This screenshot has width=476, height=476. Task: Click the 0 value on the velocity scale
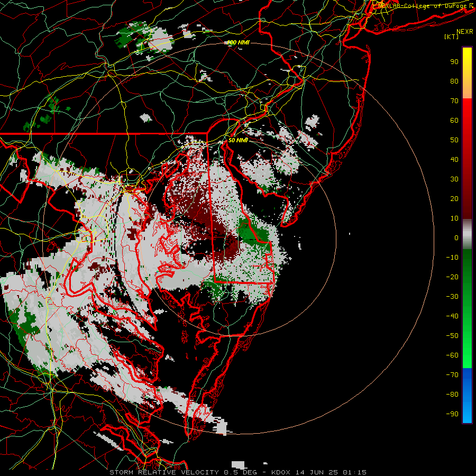point(456,238)
